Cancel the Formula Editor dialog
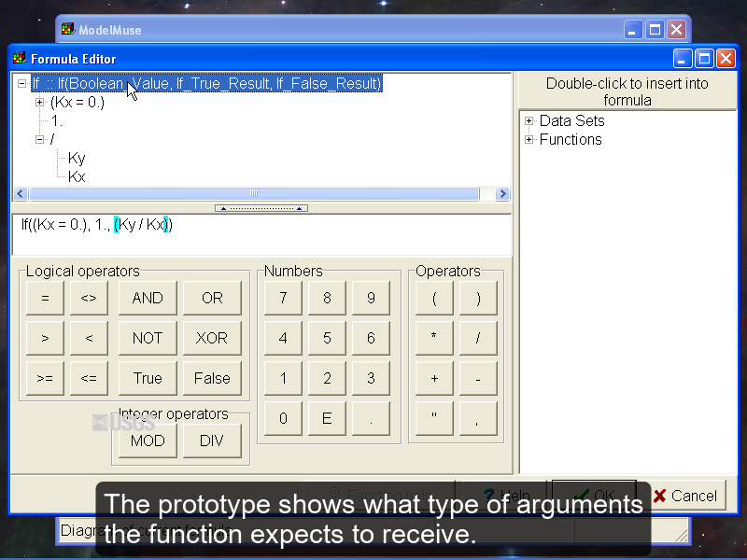 [x=685, y=496]
